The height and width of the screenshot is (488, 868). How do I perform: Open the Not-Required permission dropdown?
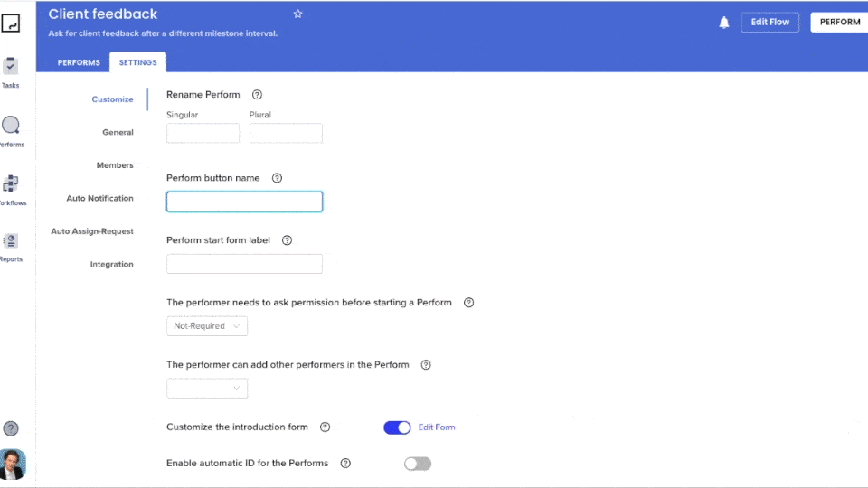[207, 326]
